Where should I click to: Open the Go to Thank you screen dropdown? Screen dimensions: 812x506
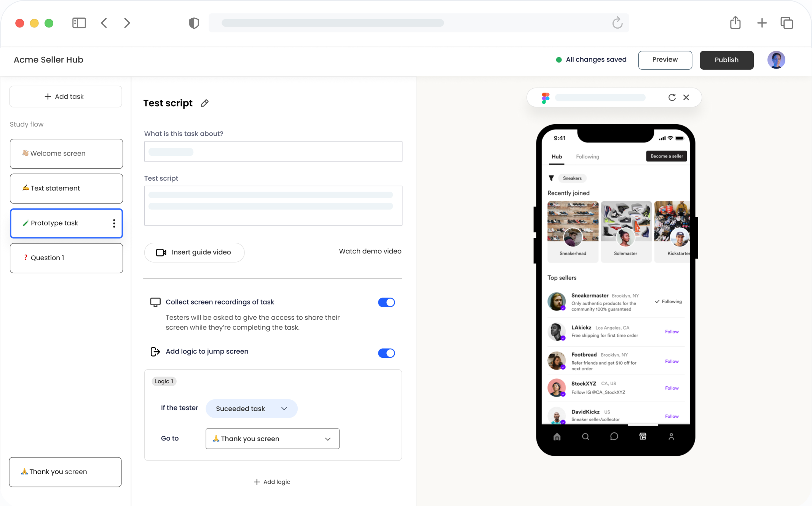(273, 439)
